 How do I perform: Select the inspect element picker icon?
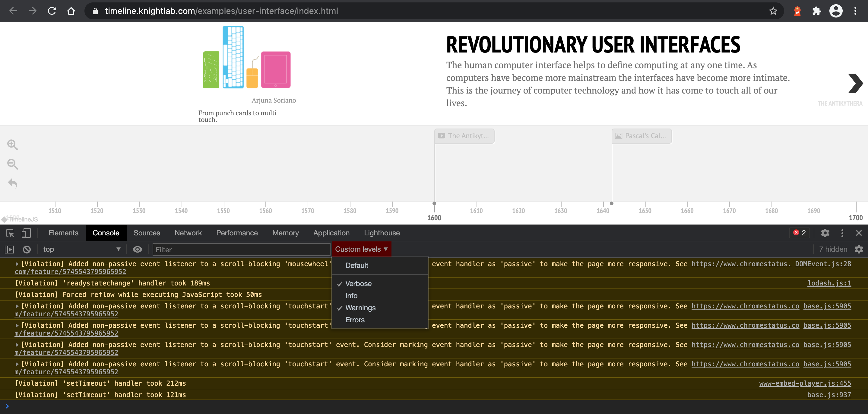(x=10, y=233)
